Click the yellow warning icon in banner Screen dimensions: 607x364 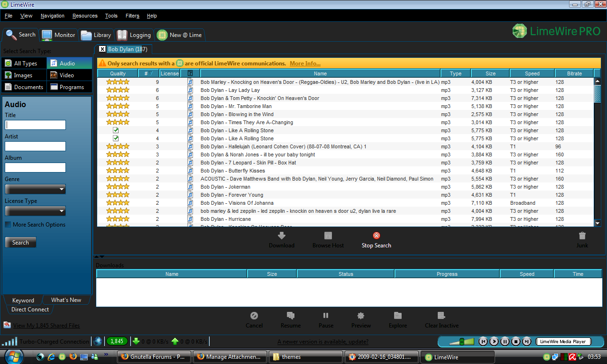point(102,63)
